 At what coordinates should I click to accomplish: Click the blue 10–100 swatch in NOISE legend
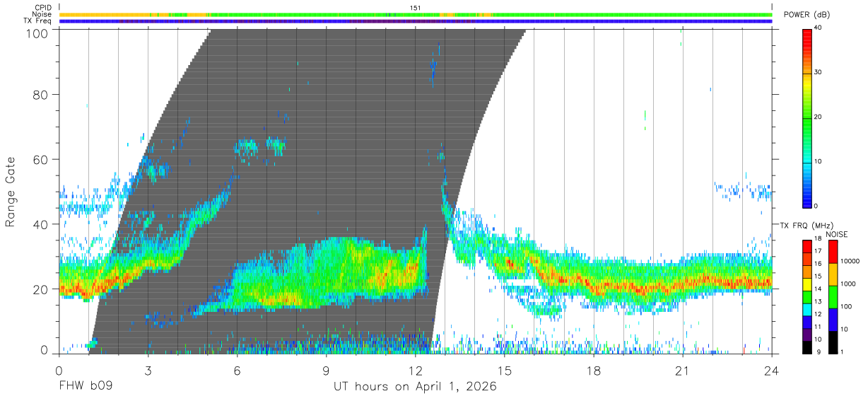tap(833, 320)
